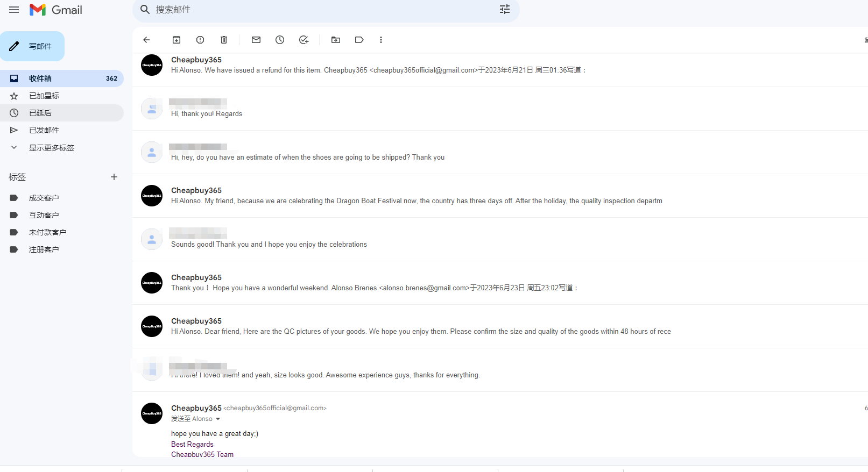Viewport: 868px width, 472px height.
Task: Open the 已发邮件 sent folder
Action: (62, 130)
